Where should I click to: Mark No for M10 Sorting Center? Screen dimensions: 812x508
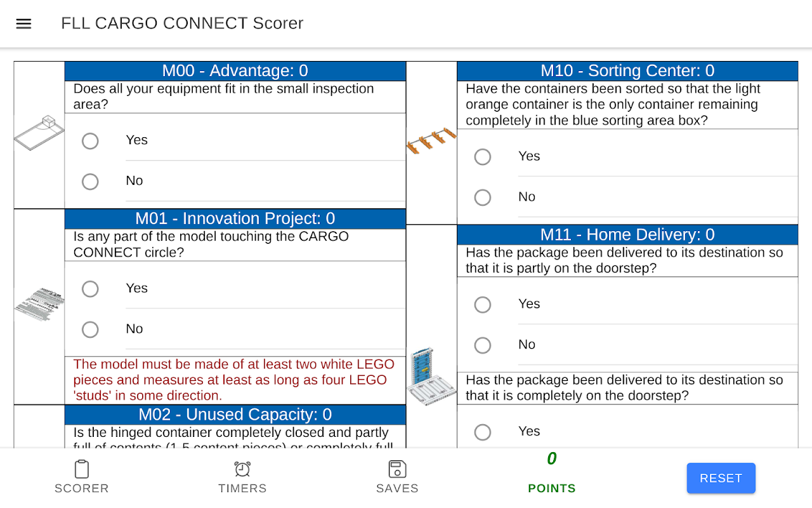(x=483, y=197)
